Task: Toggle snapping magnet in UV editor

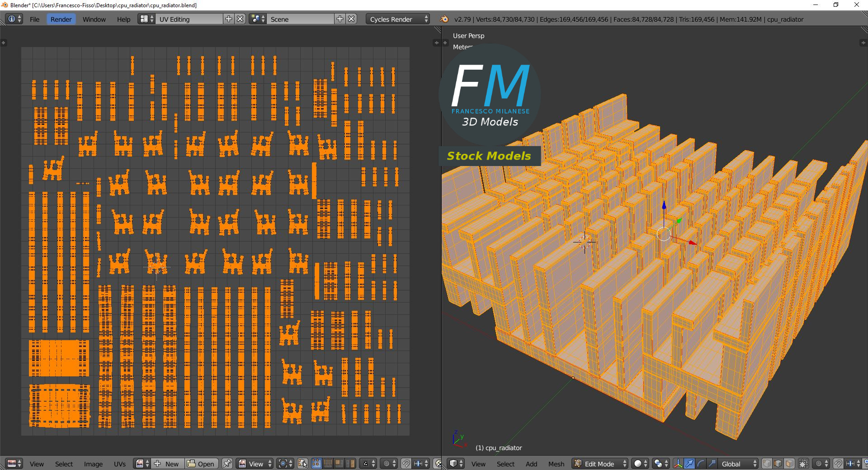Action: 406,464
